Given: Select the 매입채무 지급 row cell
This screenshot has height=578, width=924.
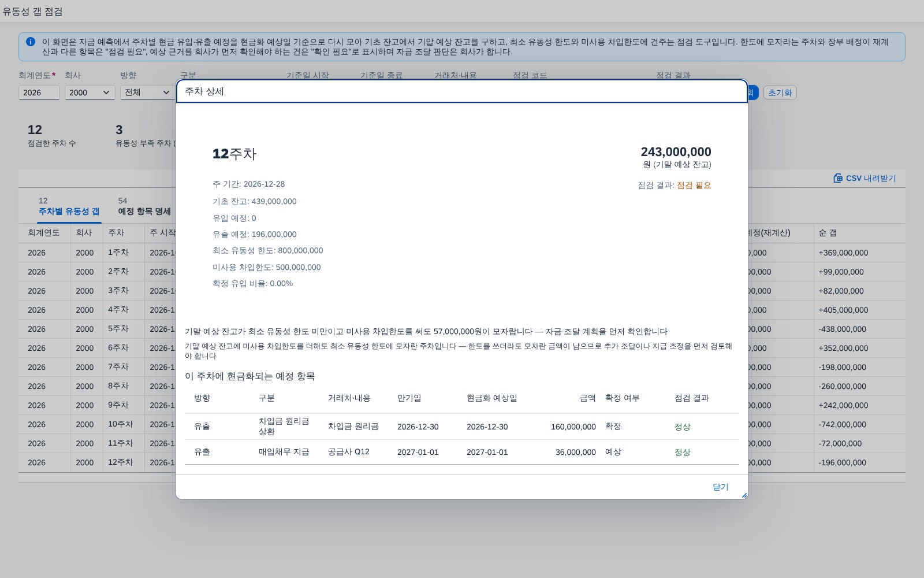Looking at the screenshot, I should coord(284,452).
